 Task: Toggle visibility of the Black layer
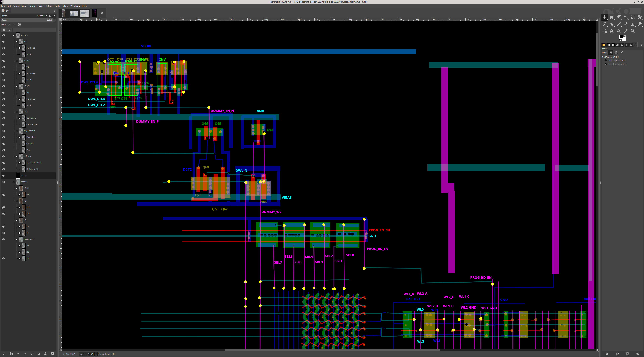[x=4, y=176]
